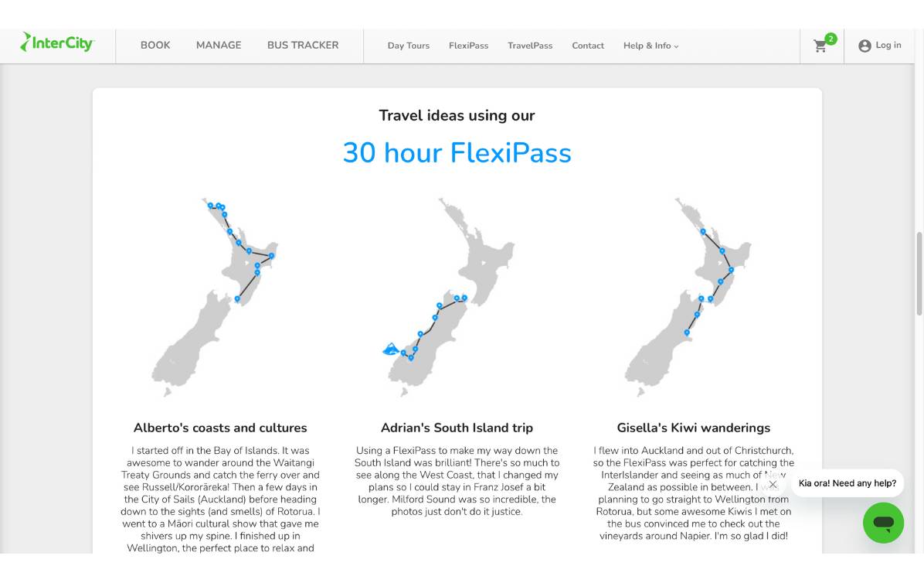Click the "Kia ora! Need any help?" message

(x=848, y=483)
